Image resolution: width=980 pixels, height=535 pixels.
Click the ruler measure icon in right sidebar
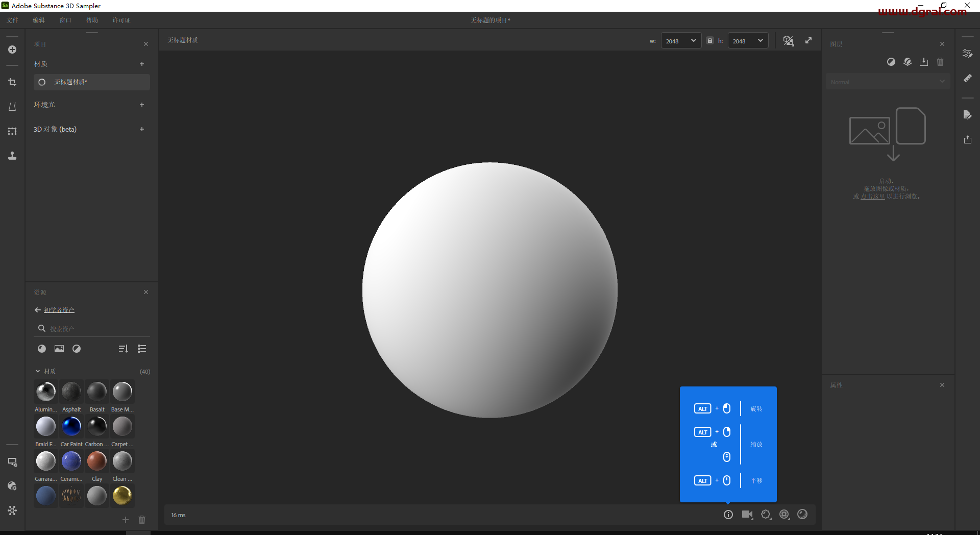point(967,78)
